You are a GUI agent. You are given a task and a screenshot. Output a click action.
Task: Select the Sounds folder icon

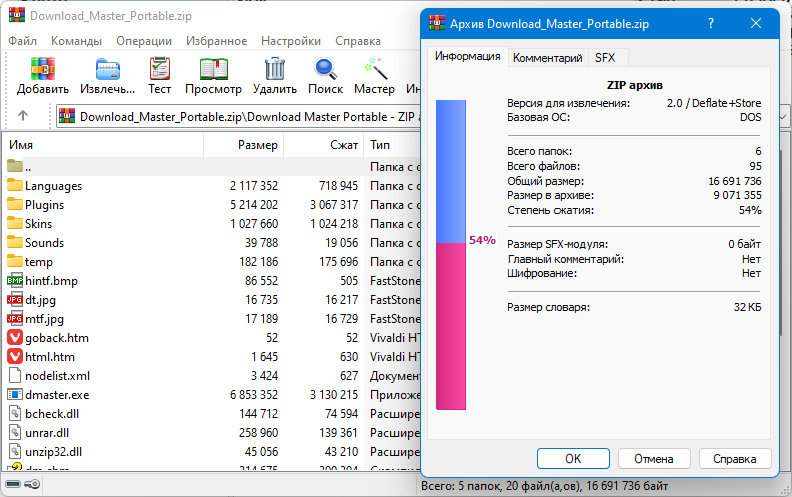tap(15, 242)
